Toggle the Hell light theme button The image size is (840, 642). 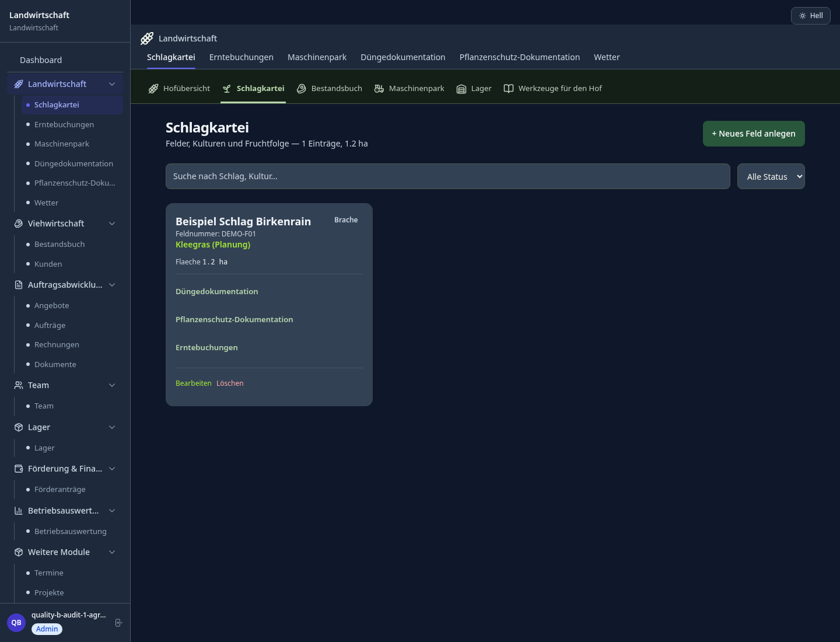pyautogui.click(x=811, y=16)
